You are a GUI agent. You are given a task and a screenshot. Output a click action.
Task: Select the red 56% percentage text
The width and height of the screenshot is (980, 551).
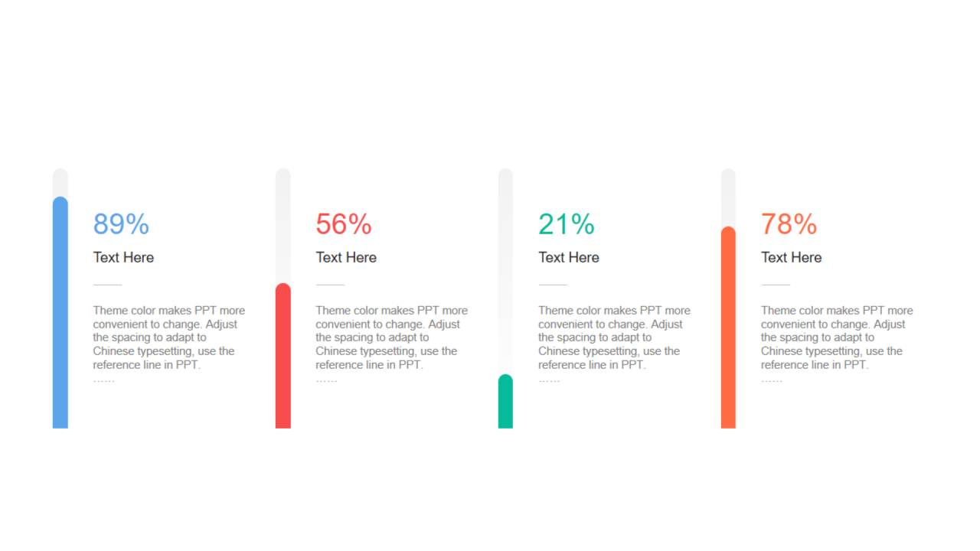coord(344,224)
